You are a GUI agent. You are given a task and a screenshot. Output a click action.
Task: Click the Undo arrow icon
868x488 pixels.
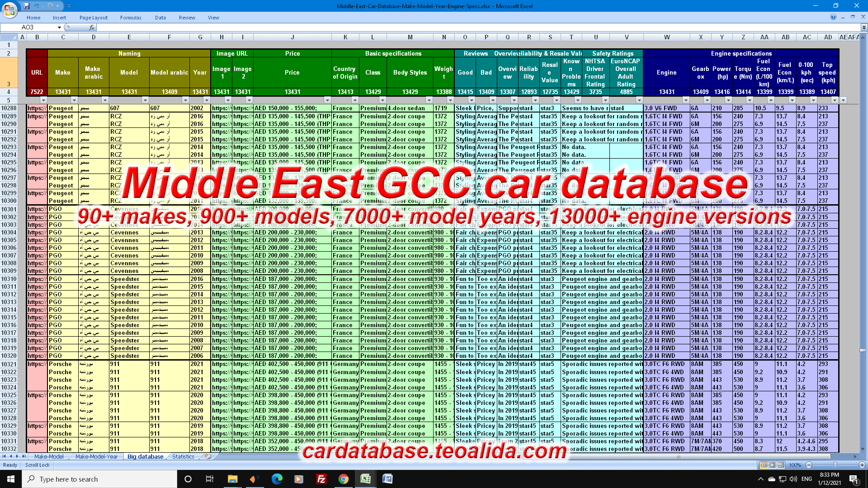(x=37, y=6)
